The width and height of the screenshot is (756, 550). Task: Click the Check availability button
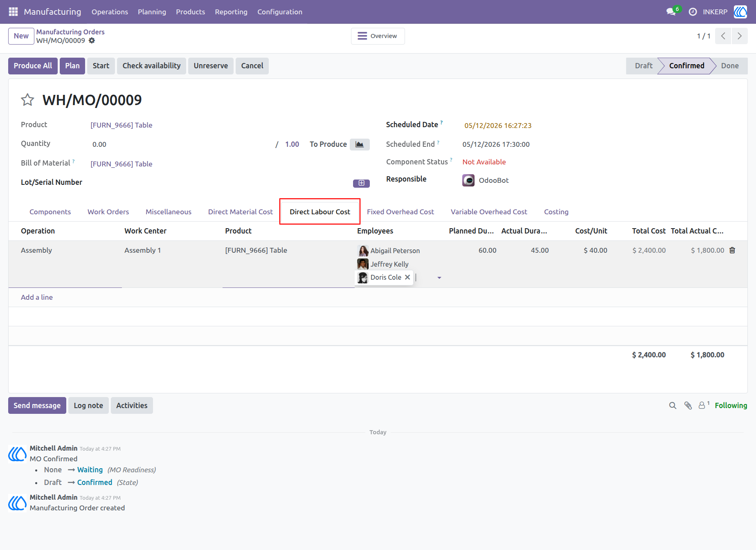click(x=151, y=66)
